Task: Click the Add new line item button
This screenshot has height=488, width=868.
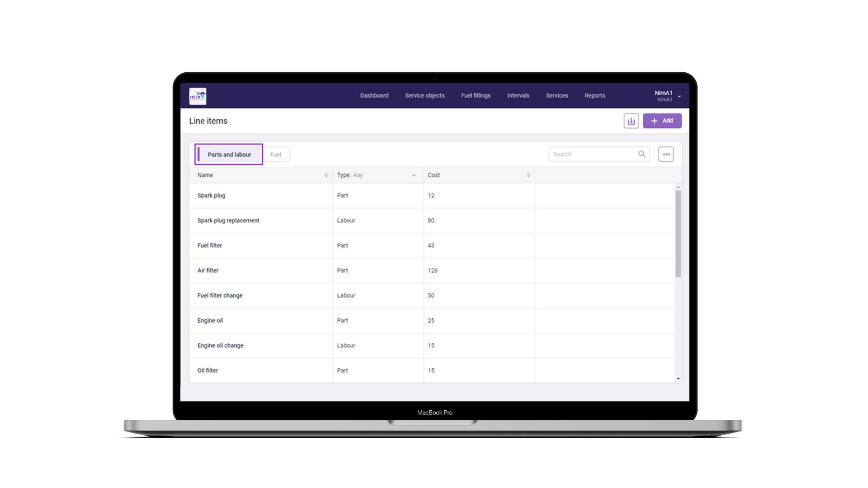Action: pos(662,120)
